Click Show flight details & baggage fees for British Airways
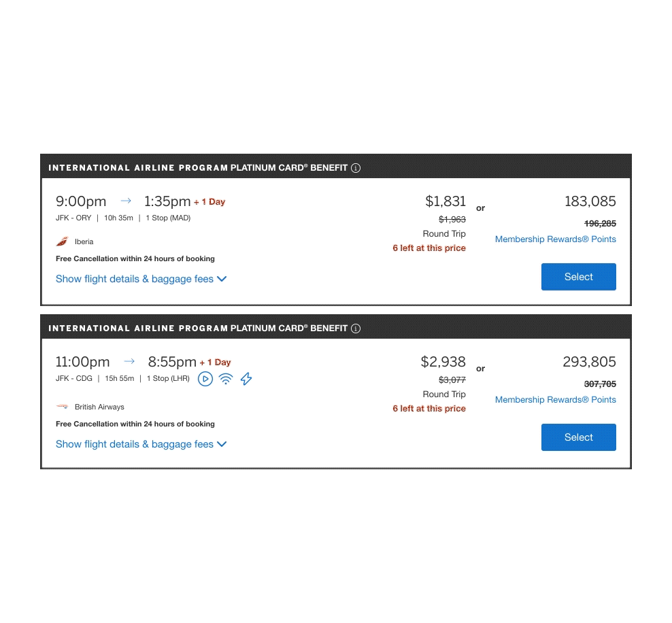The image size is (672, 623). tap(134, 444)
